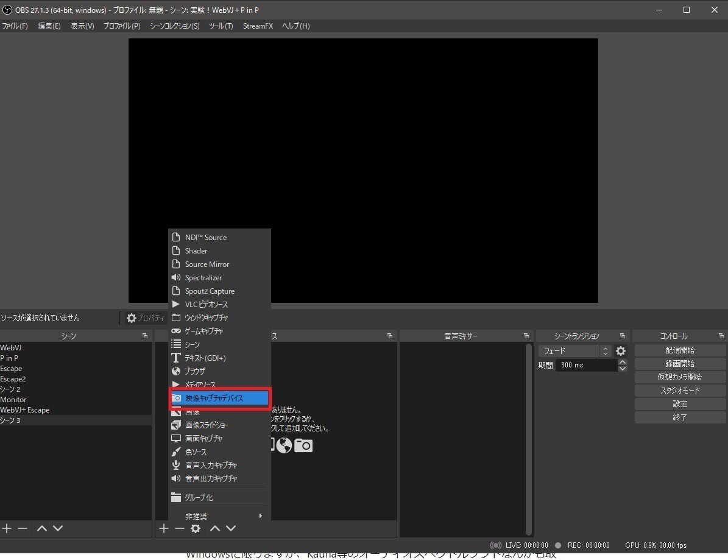Open the StreamFX menu
Image resolution: width=728 pixels, height=560 pixels.
[x=258, y=26]
